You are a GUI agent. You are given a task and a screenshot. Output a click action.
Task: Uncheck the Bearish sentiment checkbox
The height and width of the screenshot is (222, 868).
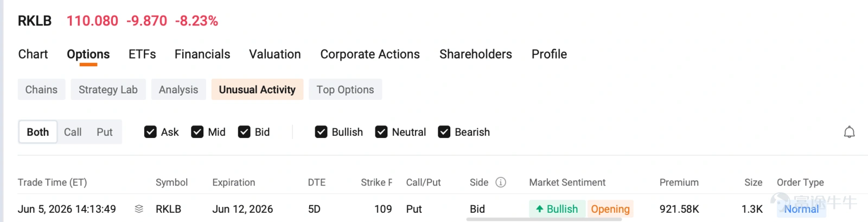coord(444,132)
